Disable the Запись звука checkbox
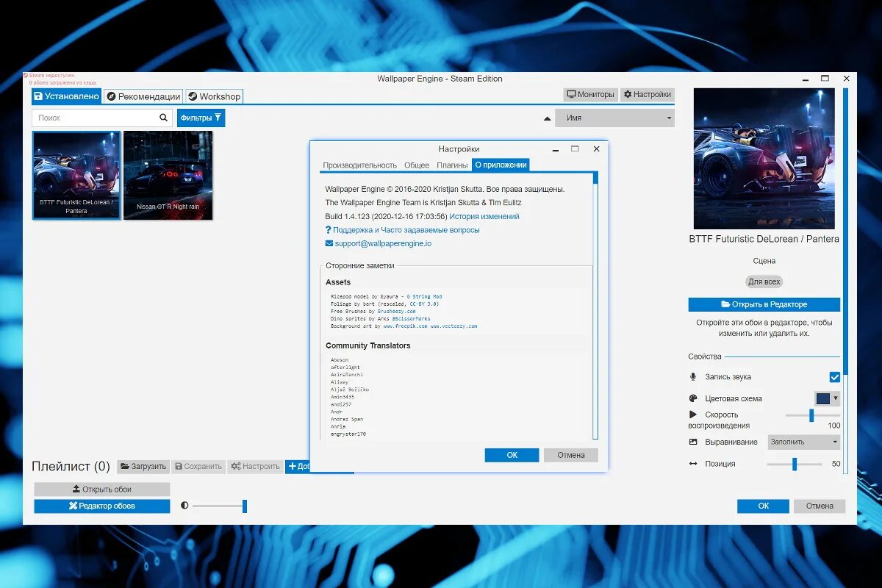 (x=834, y=377)
